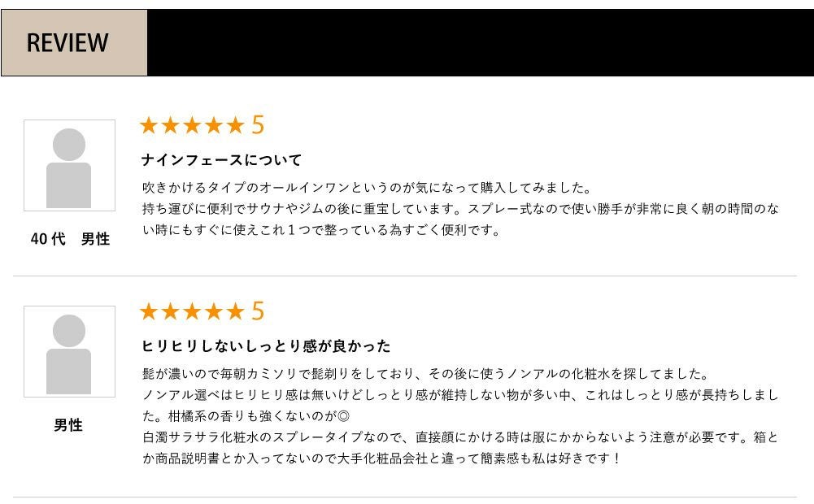The width and height of the screenshot is (814, 504).
Task: Click fourth star of the ナインフェース review
Action: 213,125
